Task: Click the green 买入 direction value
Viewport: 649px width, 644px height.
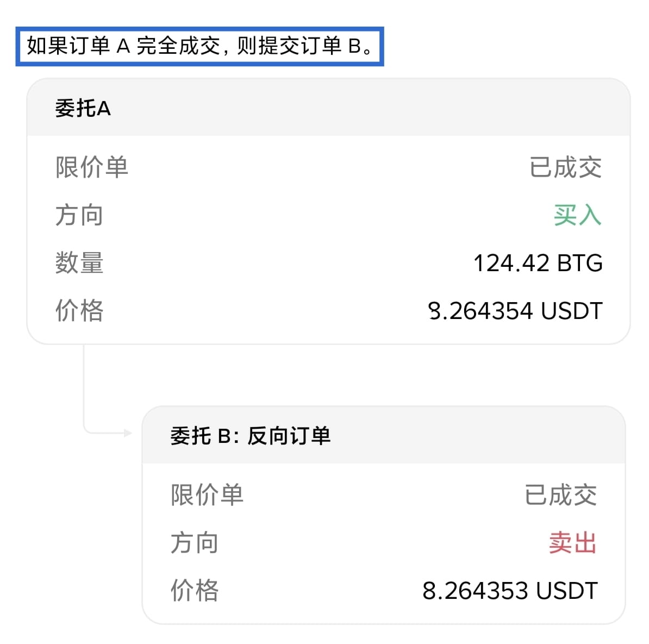Action: tap(577, 215)
